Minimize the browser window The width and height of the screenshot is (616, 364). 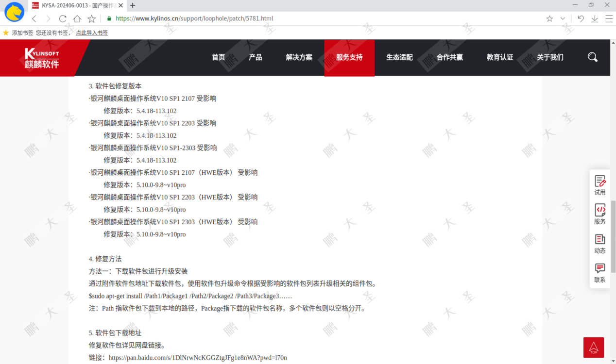(575, 5)
